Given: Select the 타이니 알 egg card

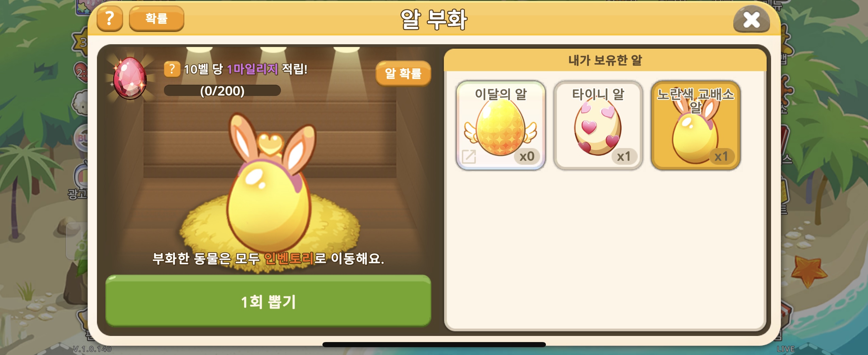Looking at the screenshot, I should pyautogui.click(x=598, y=125).
